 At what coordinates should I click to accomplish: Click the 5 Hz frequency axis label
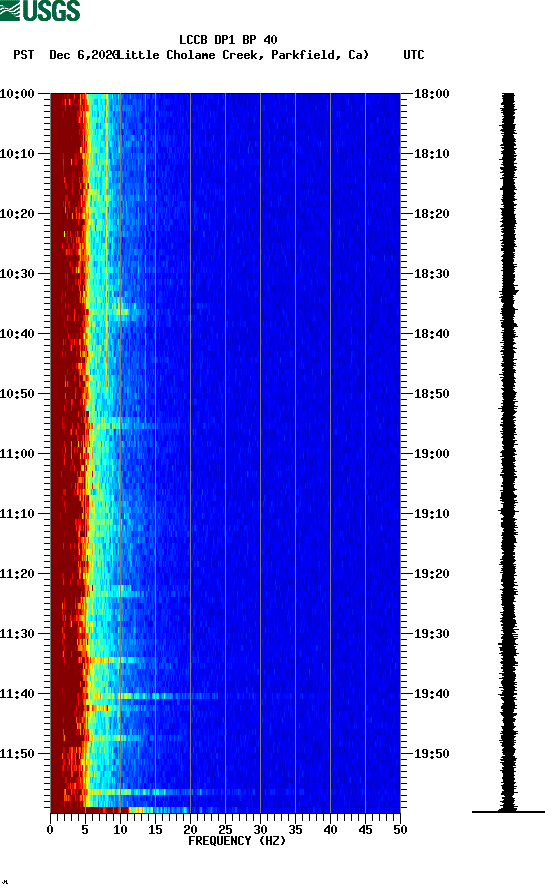coord(85,830)
